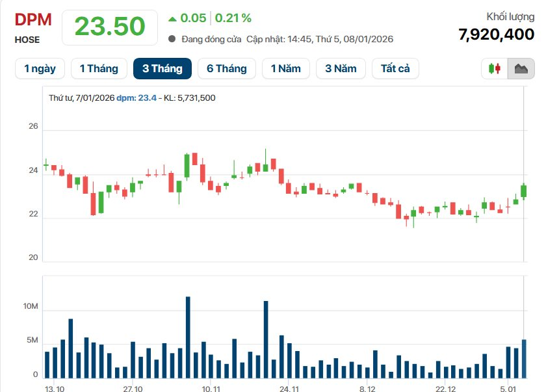Screen dimensions: 546x392
Task: Select the 1 Tháng time range
Action: tap(99, 68)
